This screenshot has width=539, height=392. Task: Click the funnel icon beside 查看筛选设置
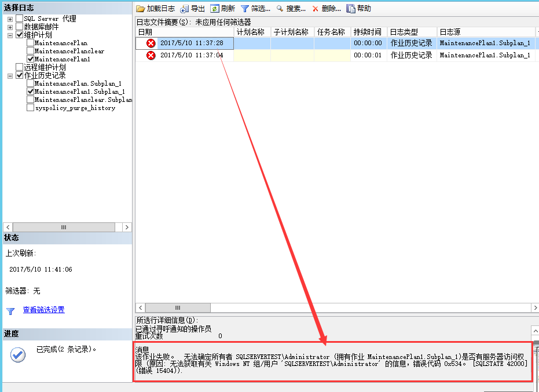(x=10, y=311)
